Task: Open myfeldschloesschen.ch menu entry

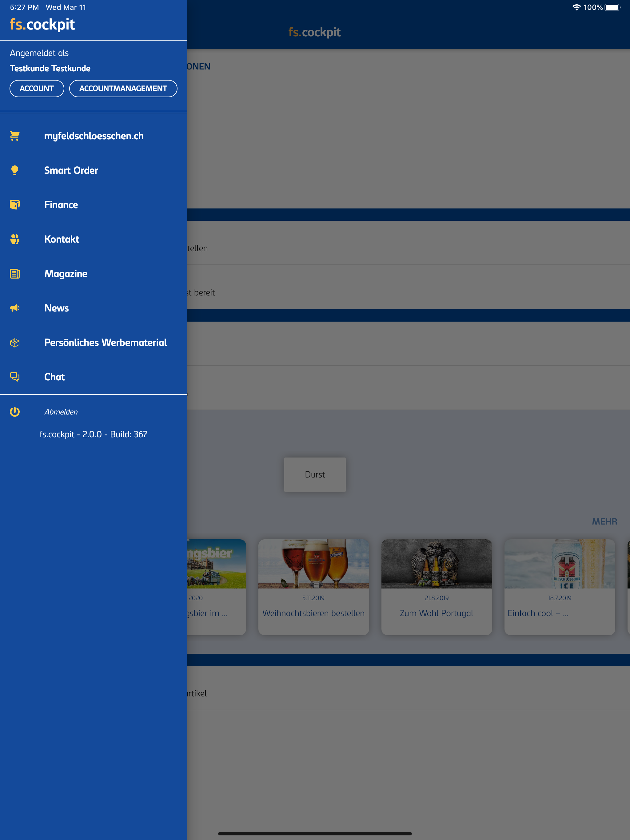Action: point(94,136)
